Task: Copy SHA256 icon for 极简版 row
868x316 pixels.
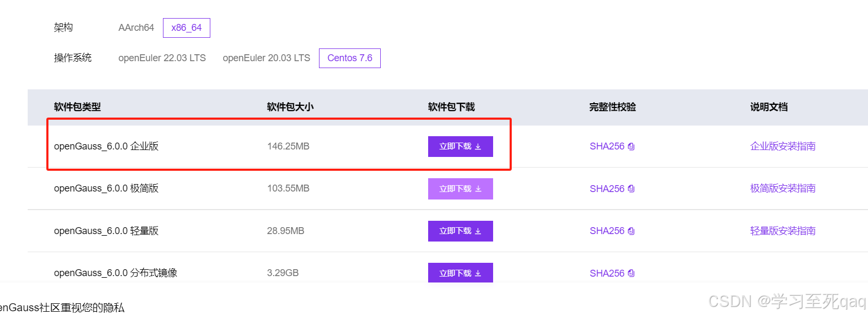Action: pos(631,189)
